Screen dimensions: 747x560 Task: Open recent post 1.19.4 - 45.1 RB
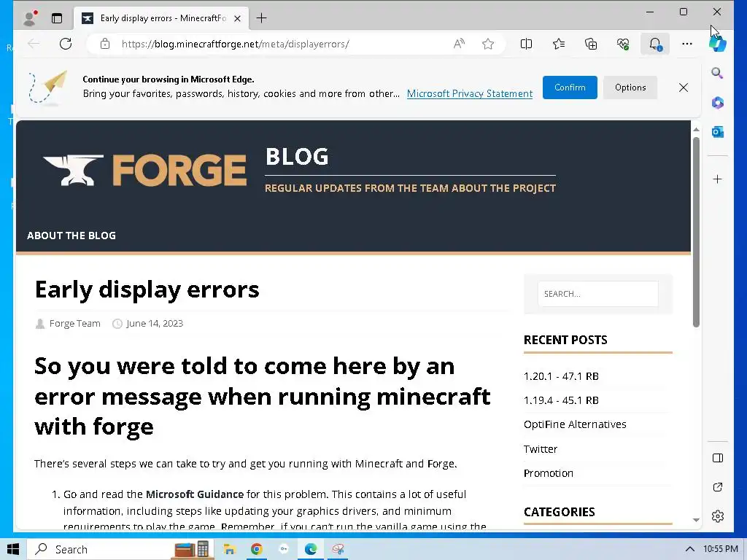click(x=561, y=400)
